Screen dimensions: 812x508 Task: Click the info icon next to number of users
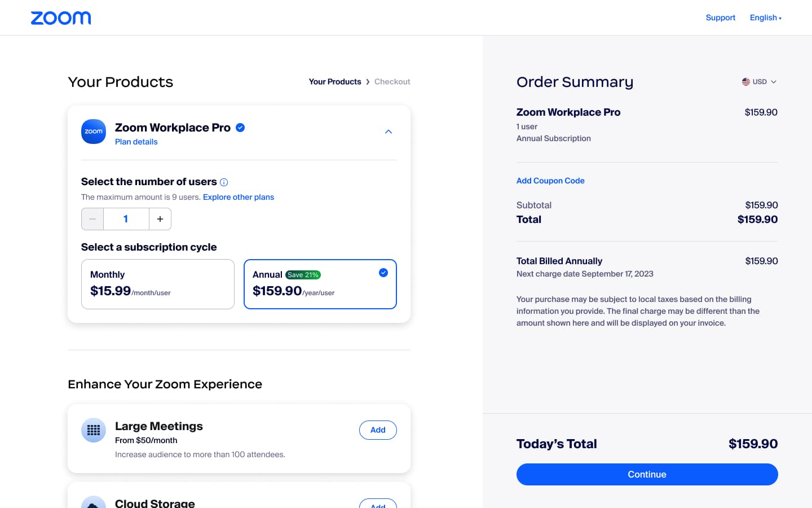coord(224,182)
